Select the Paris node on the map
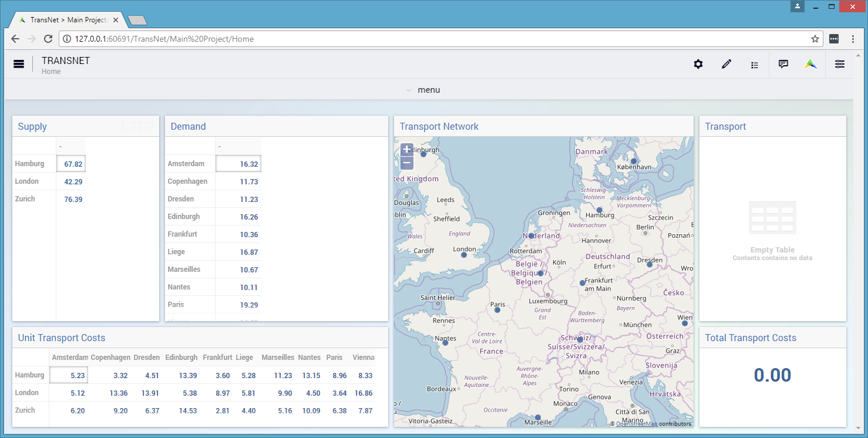Screen dimensions: 868x438 click(x=497, y=309)
